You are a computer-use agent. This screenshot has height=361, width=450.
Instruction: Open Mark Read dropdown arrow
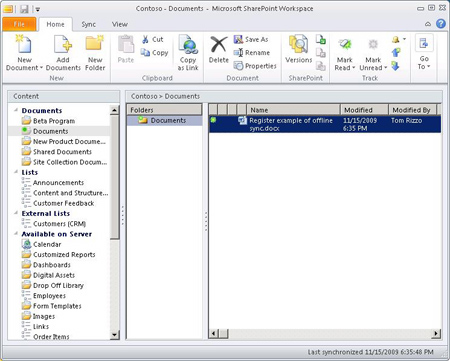(353, 68)
